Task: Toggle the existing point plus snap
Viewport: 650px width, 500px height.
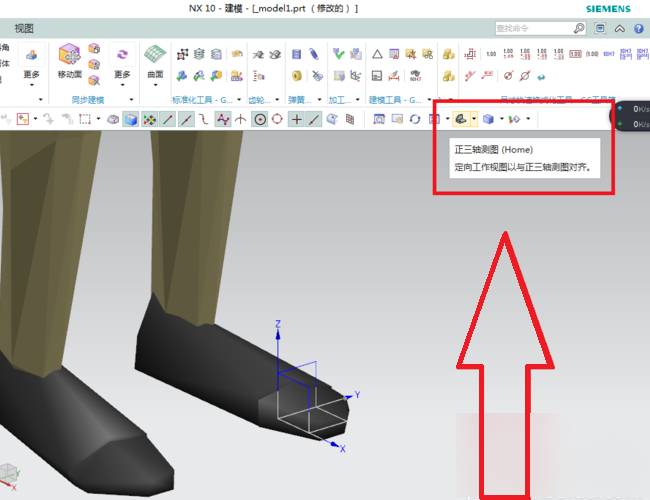Action: tap(296, 119)
